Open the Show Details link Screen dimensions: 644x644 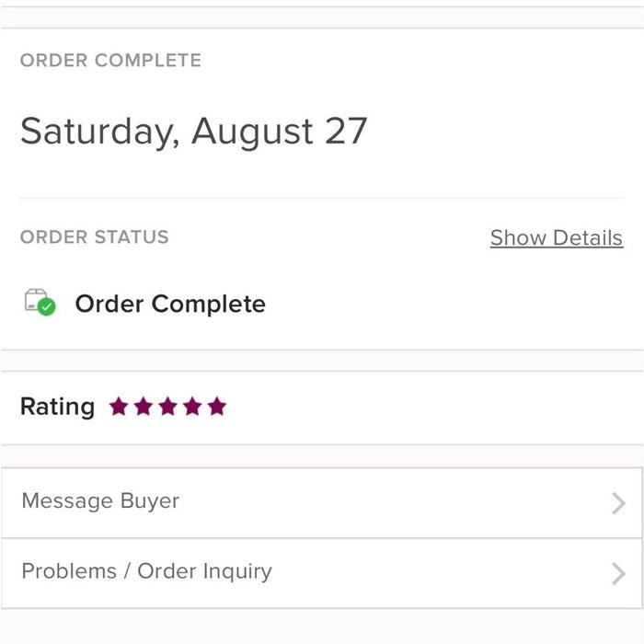click(556, 237)
